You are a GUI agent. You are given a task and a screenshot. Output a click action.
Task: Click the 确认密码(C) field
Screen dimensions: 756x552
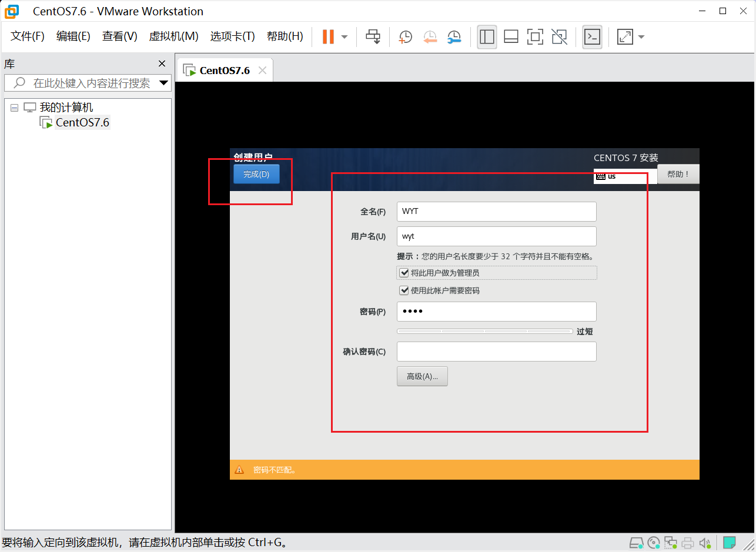coord(497,352)
